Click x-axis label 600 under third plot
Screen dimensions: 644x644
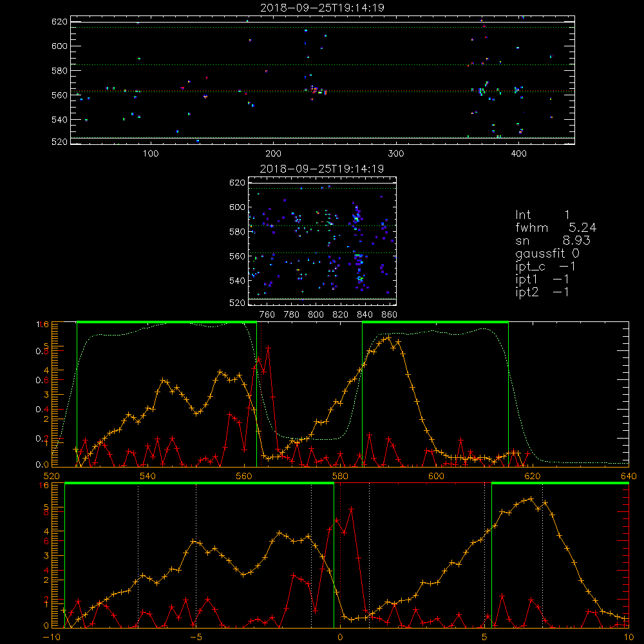point(436,477)
